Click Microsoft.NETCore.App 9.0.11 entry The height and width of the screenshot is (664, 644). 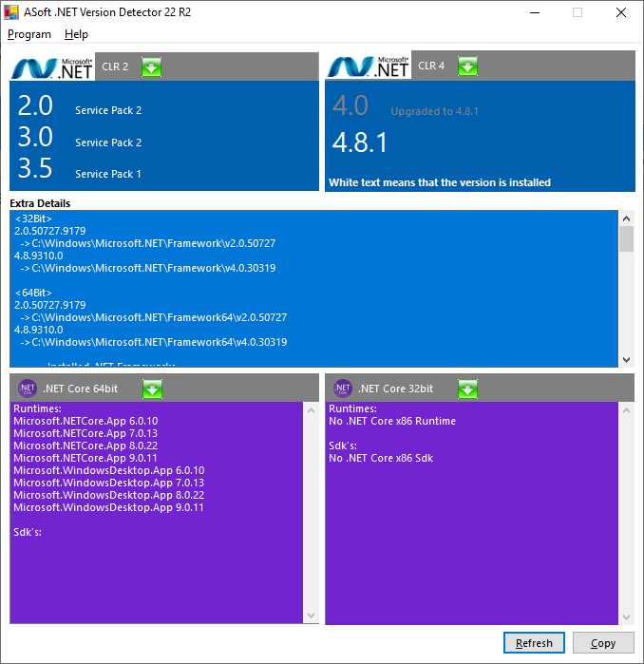pos(85,458)
